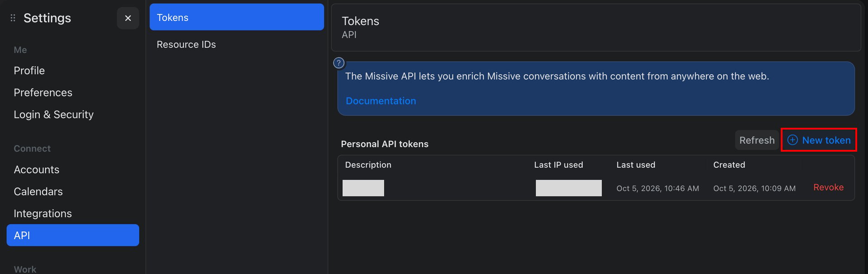Switch to the Tokens tab
Viewport: 868px width, 274px height.
click(x=237, y=17)
